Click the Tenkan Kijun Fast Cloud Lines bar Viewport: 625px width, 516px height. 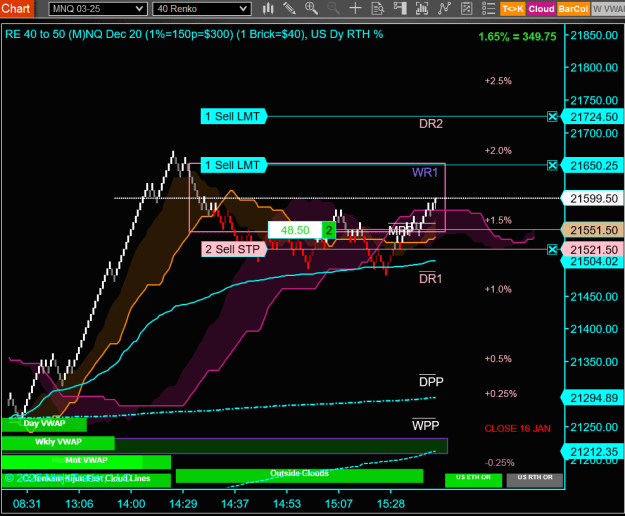(x=86, y=479)
